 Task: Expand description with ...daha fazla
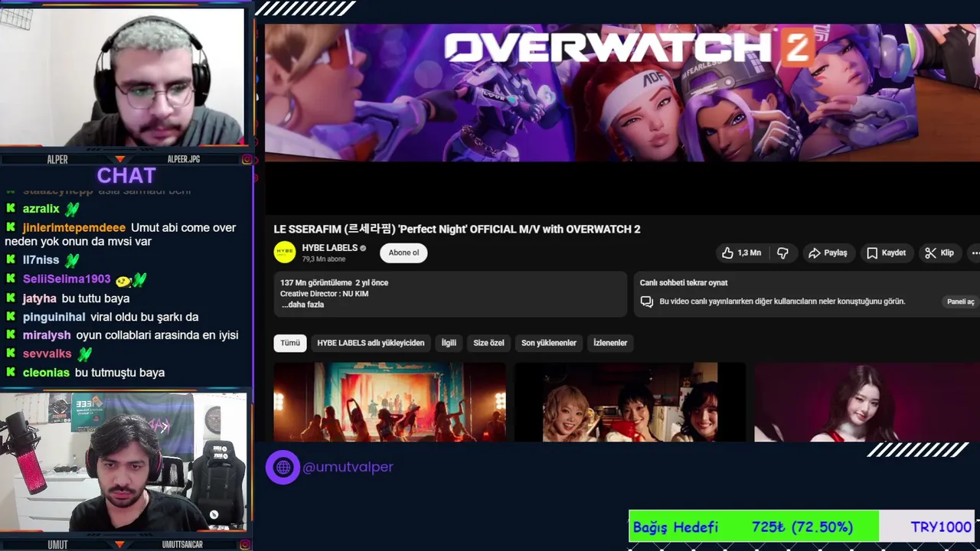[302, 305]
